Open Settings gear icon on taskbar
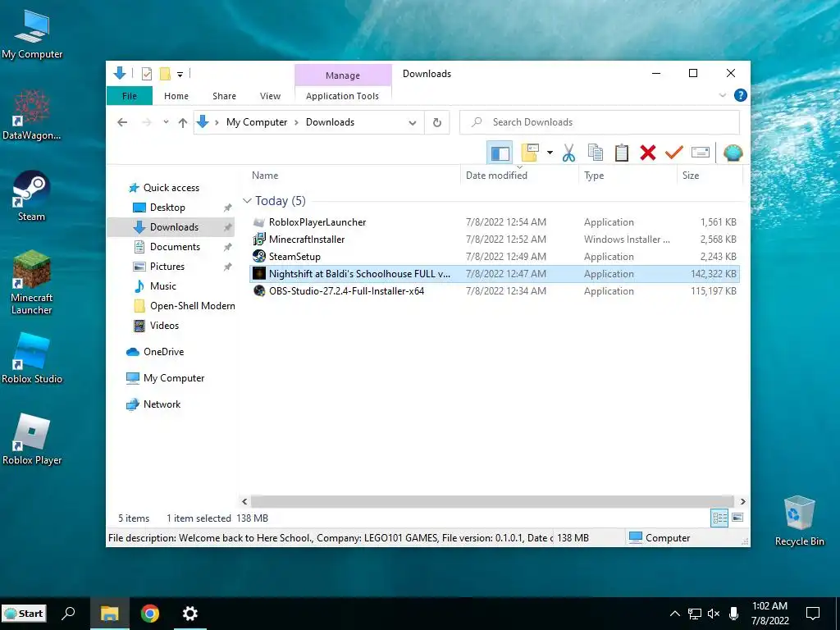The width and height of the screenshot is (840, 630). pyautogui.click(x=189, y=614)
